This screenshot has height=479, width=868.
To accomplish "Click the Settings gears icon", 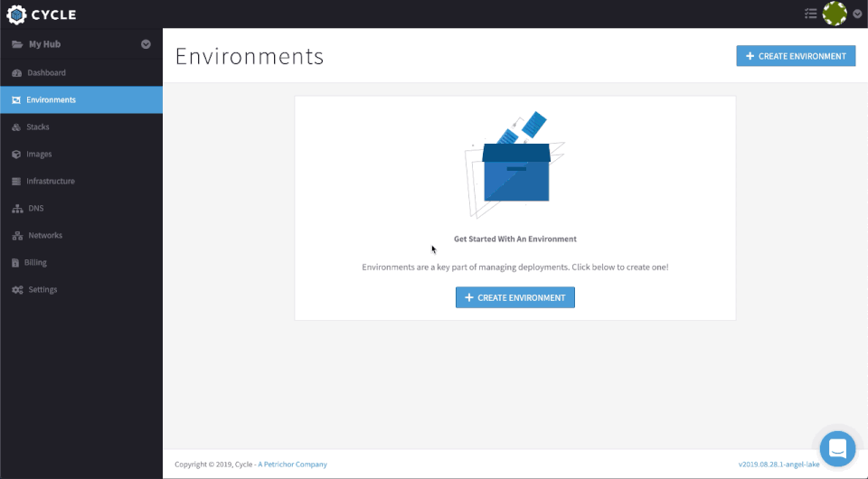I will pyautogui.click(x=17, y=290).
